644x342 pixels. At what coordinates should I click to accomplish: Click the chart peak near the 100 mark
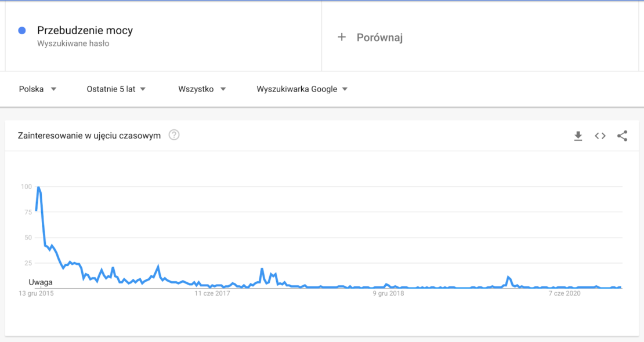tap(38, 187)
